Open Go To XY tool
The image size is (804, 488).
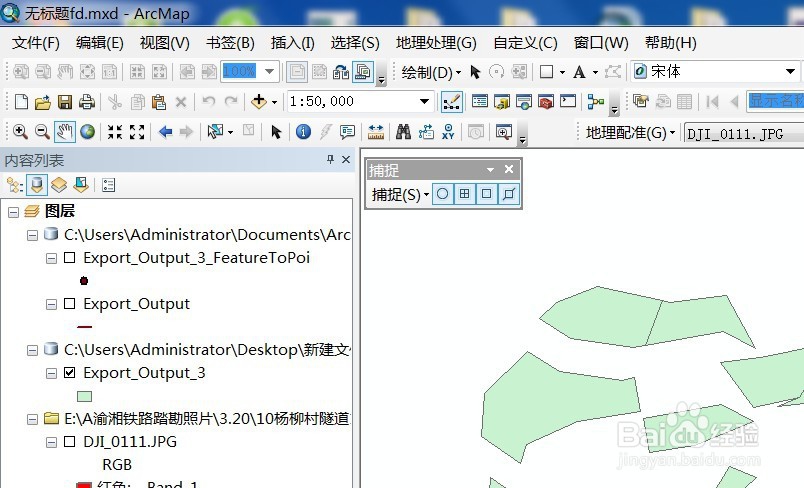click(448, 132)
